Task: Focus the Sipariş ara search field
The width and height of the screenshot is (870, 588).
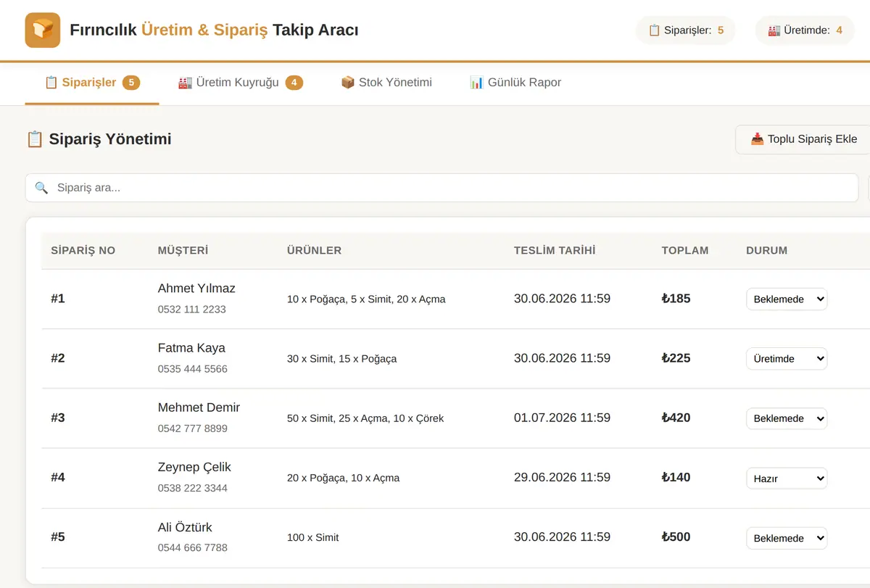Action: [442, 188]
